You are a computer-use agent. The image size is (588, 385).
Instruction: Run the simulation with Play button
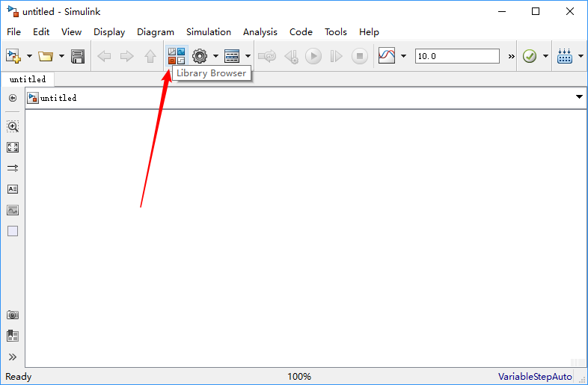313,56
